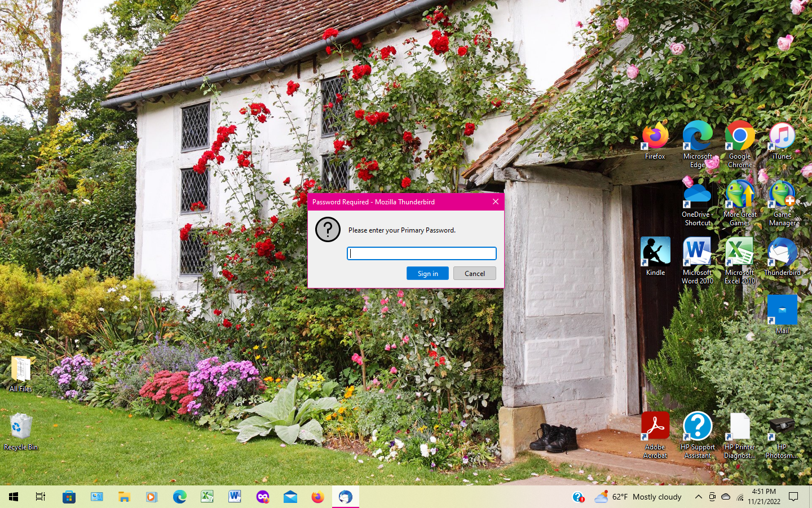Open the Windows Start menu
This screenshot has width=812, height=508.
click(14, 497)
